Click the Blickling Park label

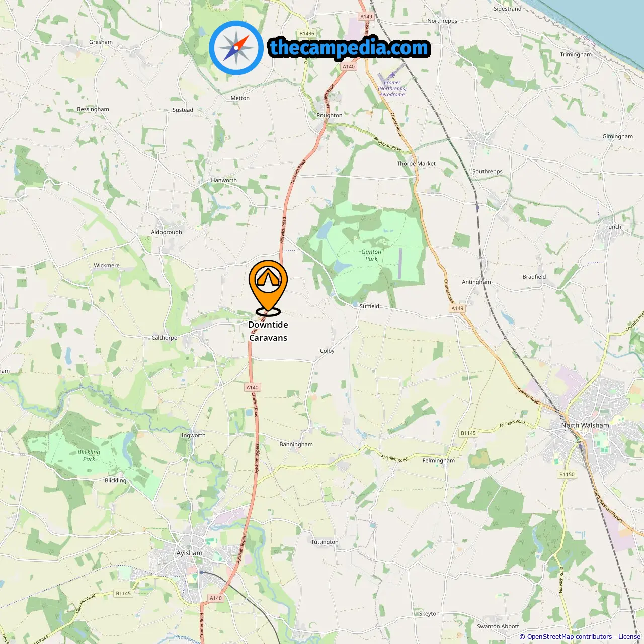(x=89, y=455)
